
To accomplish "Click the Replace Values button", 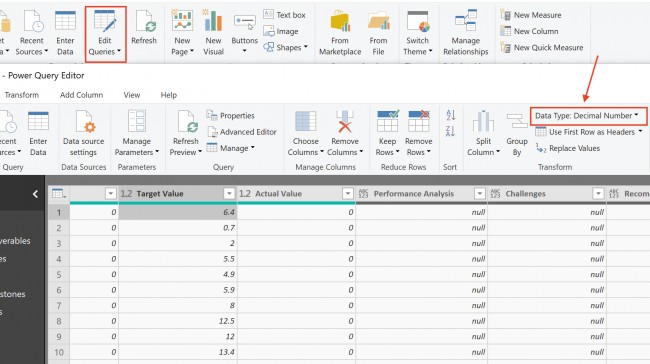I will (568, 148).
